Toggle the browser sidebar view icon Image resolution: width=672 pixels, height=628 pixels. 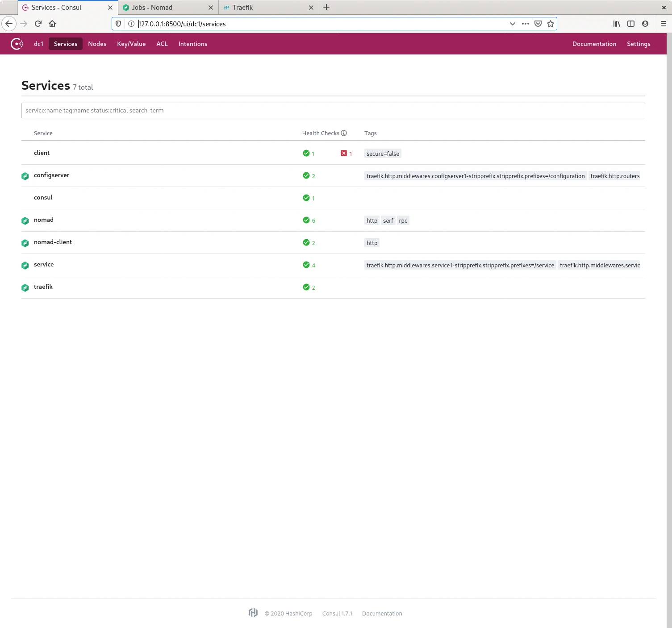[631, 24]
